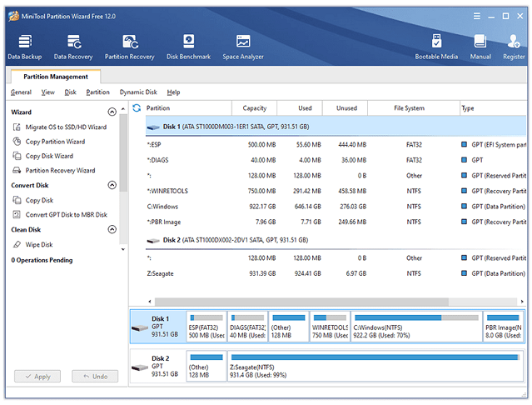This screenshot has width=532, height=405.
Task: Select DIAGS(FAT32) block in disk map
Action: tap(247, 327)
